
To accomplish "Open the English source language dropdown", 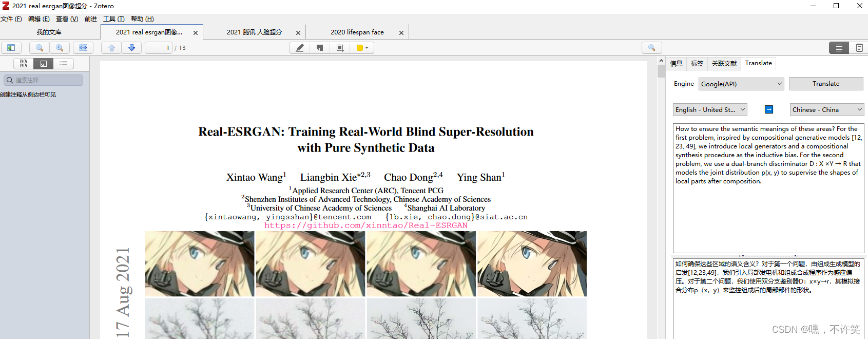I will coord(710,109).
